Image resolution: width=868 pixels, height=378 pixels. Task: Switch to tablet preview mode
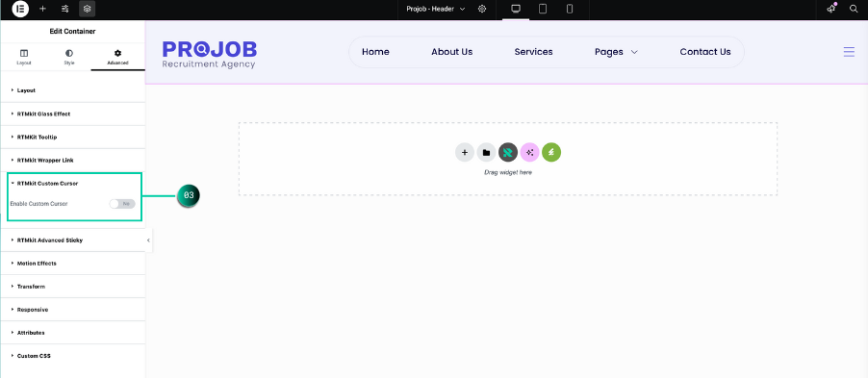pos(543,9)
